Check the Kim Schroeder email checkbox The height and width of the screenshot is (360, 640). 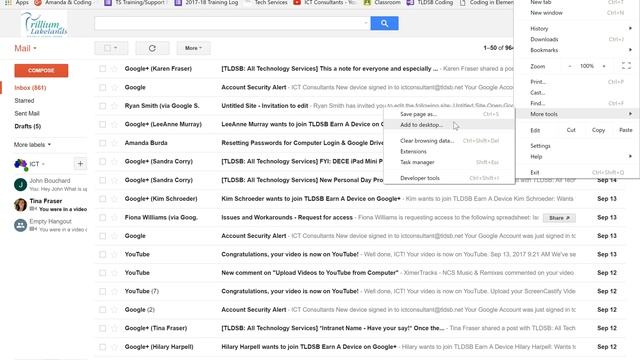102,199
